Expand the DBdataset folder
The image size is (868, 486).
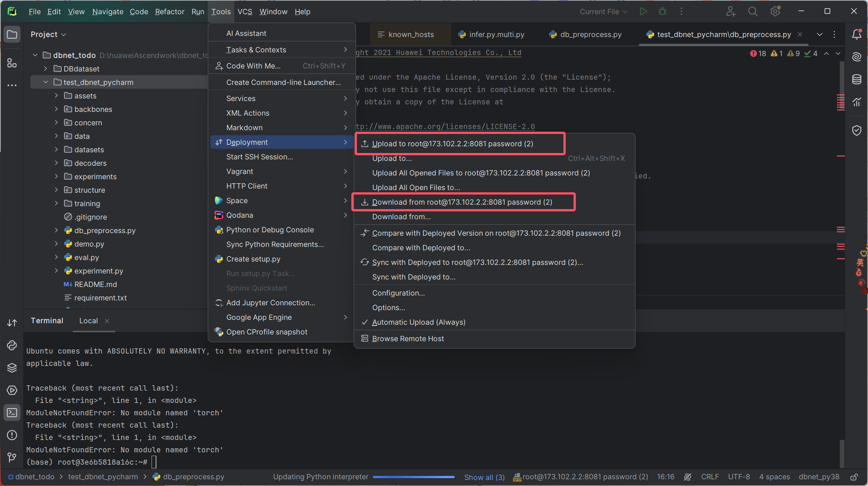[46, 69]
